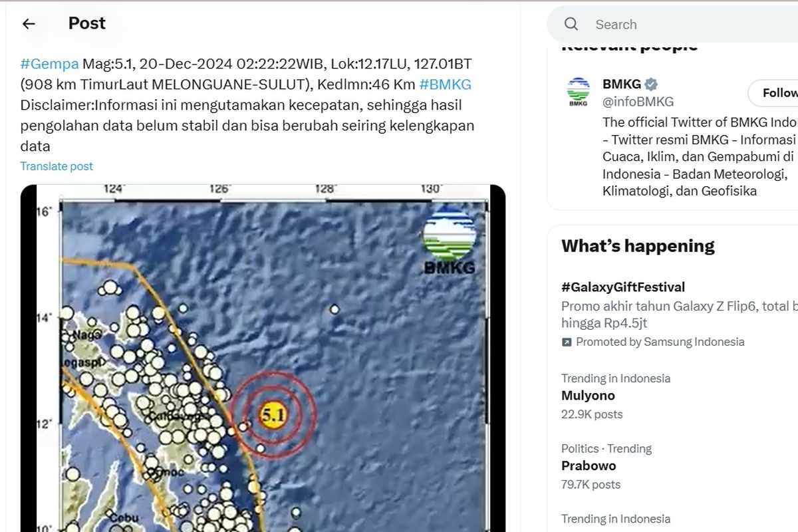Click Translate post under the tweet
The height and width of the screenshot is (532, 798).
click(x=57, y=166)
